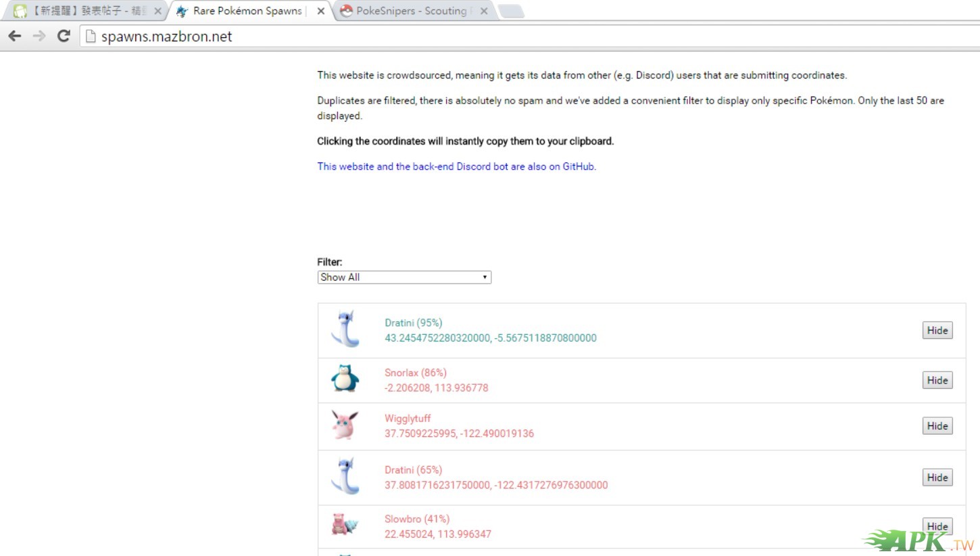The height and width of the screenshot is (556, 980).
Task: Close the PokeSnipers tab
Action: (484, 11)
